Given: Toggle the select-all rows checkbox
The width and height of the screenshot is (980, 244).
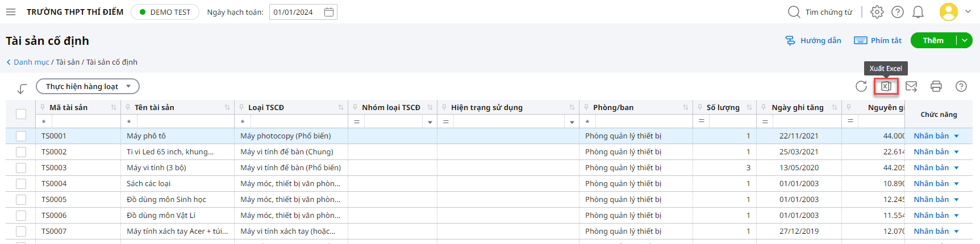Looking at the screenshot, I should click(21, 114).
